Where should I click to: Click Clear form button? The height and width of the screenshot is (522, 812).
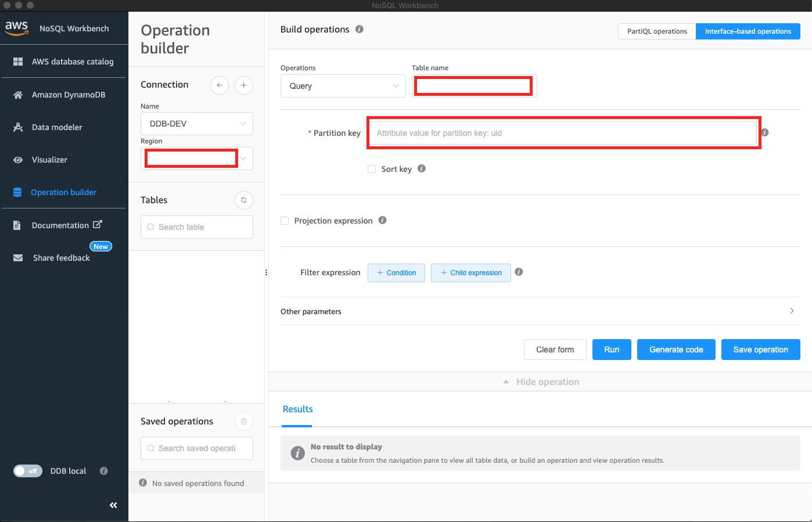coord(555,350)
